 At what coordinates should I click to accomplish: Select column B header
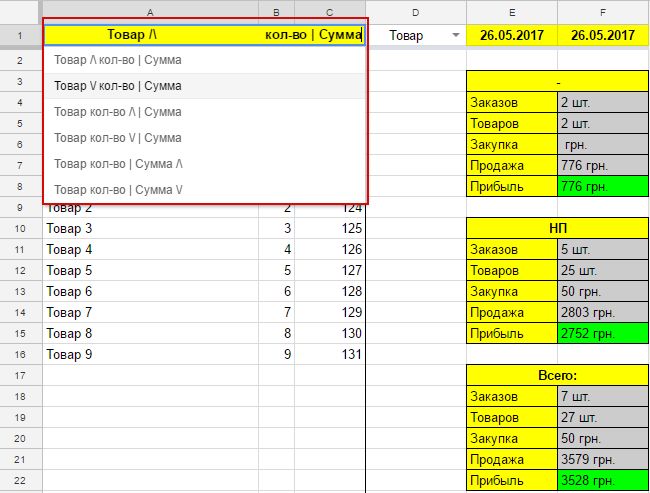pos(276,12)
